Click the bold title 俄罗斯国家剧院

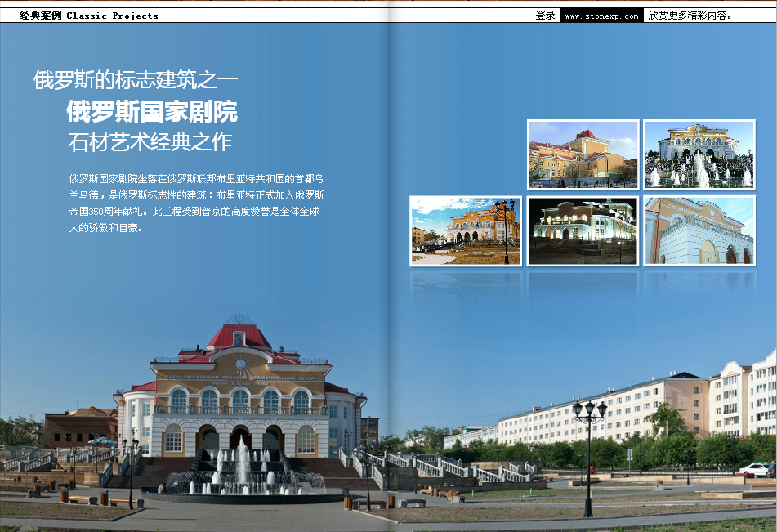click(x=152, y=111)
